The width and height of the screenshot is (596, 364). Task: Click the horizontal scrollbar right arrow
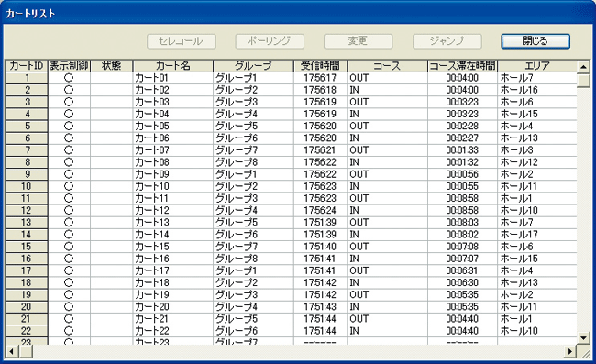point(569,351)
